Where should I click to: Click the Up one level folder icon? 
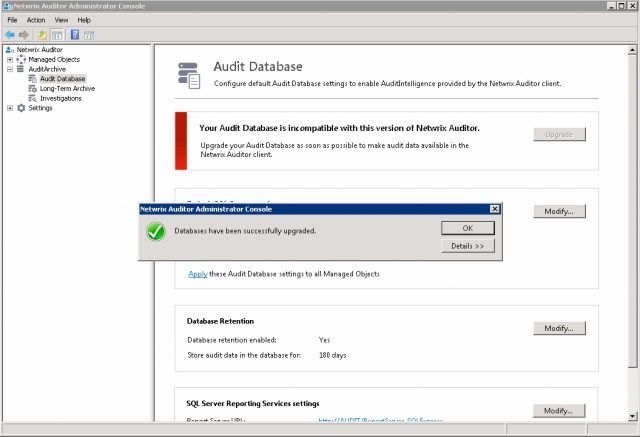(42, 35)
